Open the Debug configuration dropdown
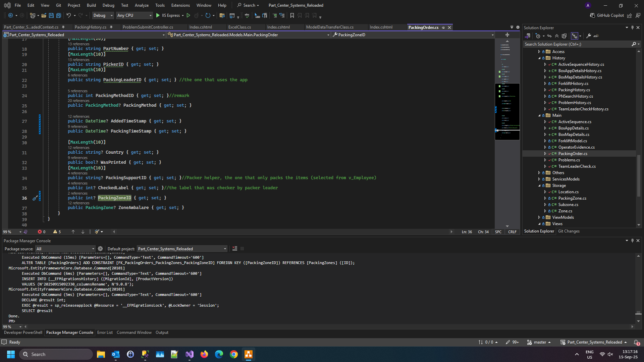 [103, 15]
